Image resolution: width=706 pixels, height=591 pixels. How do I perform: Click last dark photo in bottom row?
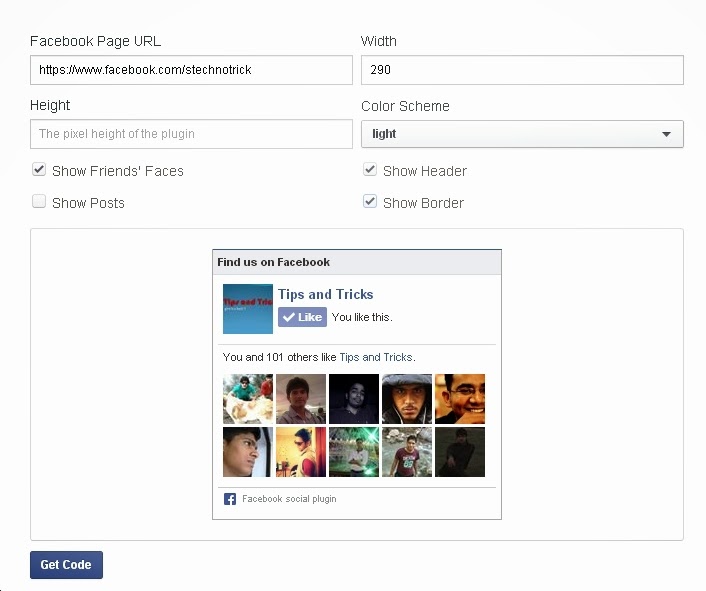coord(460,452)
